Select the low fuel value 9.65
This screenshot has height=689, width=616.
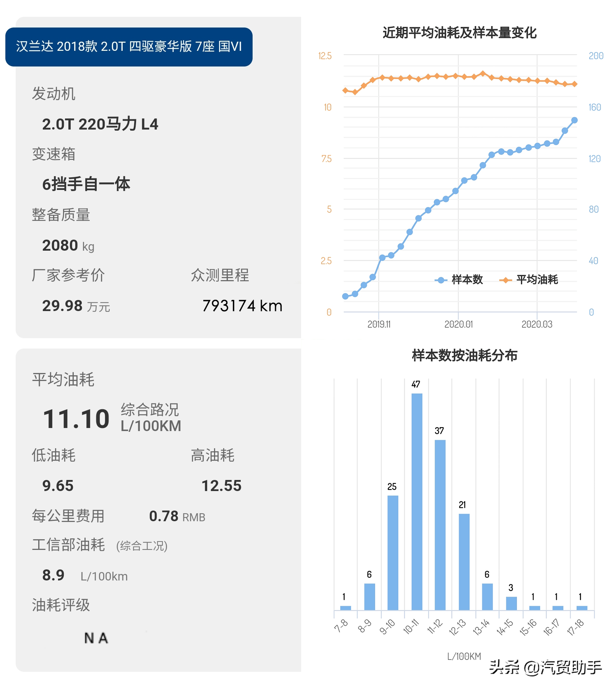point(58,486)
